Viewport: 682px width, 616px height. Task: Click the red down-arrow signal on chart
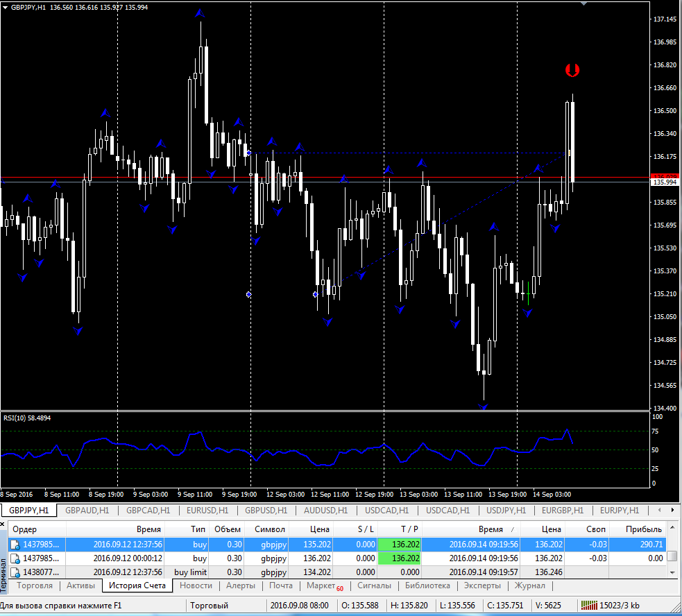pyautogui.click(x=572, y=70)
